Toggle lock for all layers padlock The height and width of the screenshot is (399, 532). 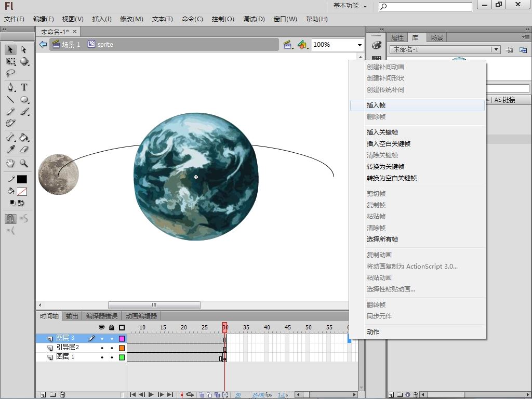point(112,327)
